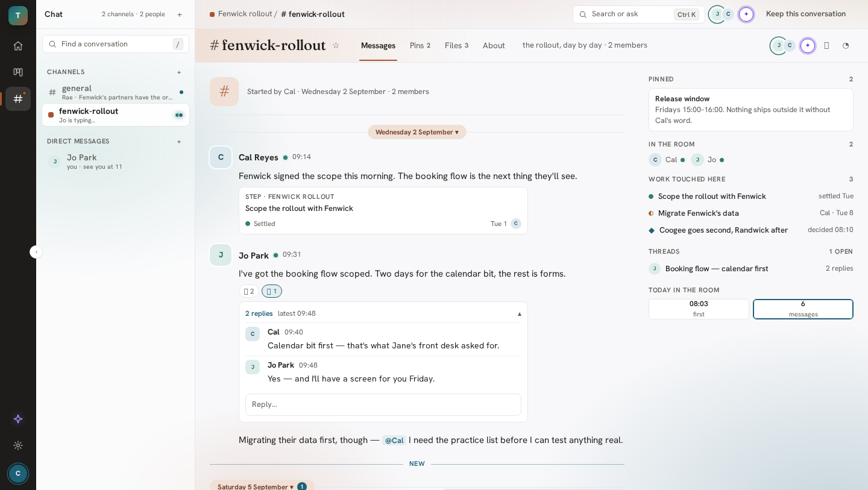Image resolution: width=868 pixels, height=490 pixels.
Task: Open the T workspace switcher avatar
Action: (x=18, y=16)
